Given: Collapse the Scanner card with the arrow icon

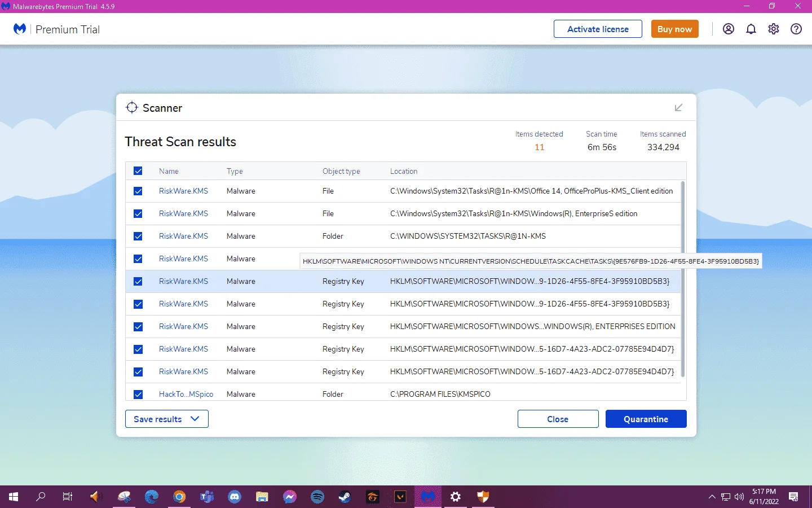Looking at the screenshot, I should (678, 107).
